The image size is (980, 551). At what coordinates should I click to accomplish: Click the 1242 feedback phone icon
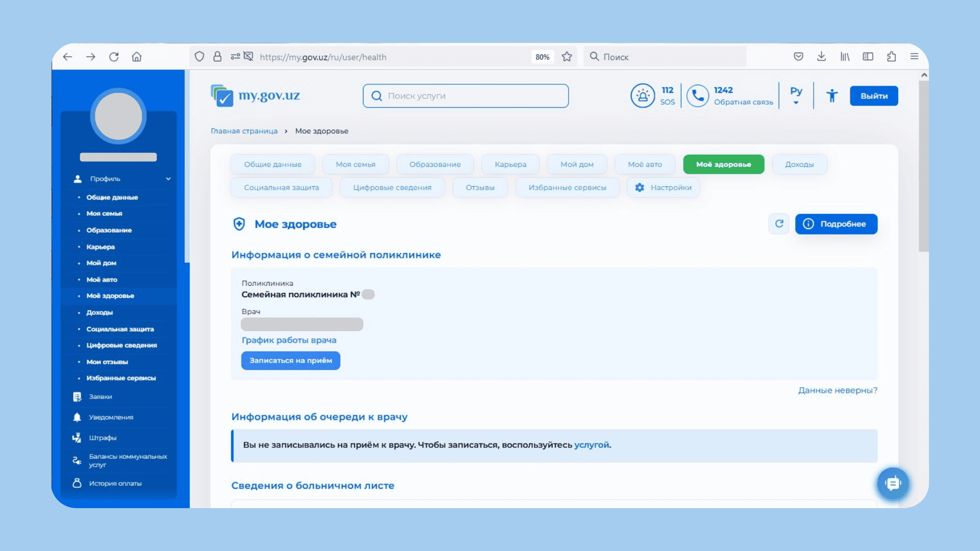[697, 96]
